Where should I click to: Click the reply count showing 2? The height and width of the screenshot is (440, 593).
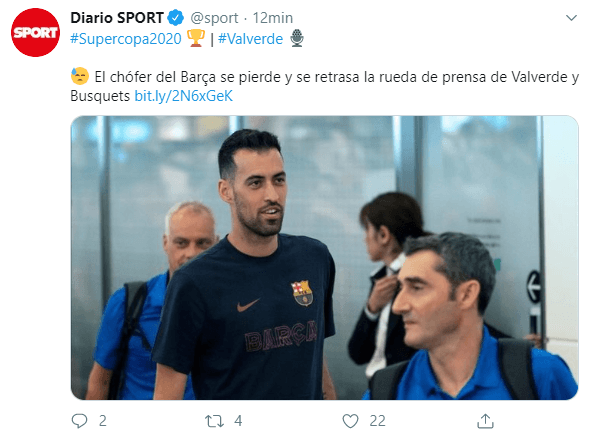pos(102,421)
